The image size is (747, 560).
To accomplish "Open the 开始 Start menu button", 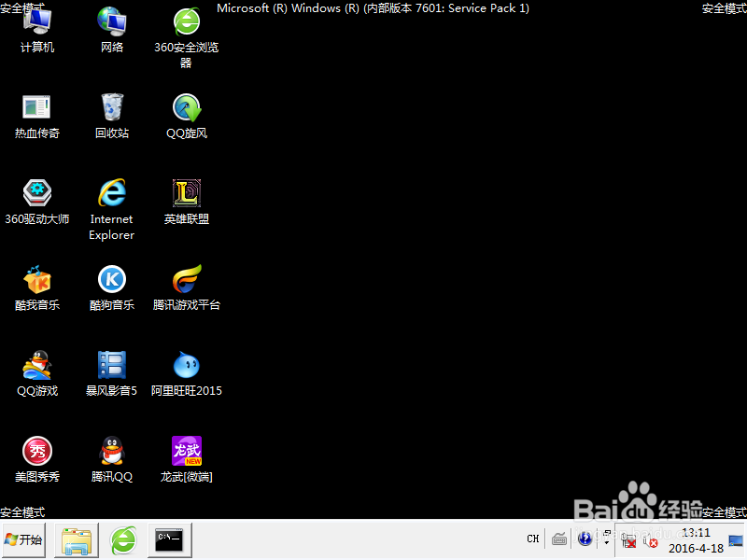I will tap(23, 539).
